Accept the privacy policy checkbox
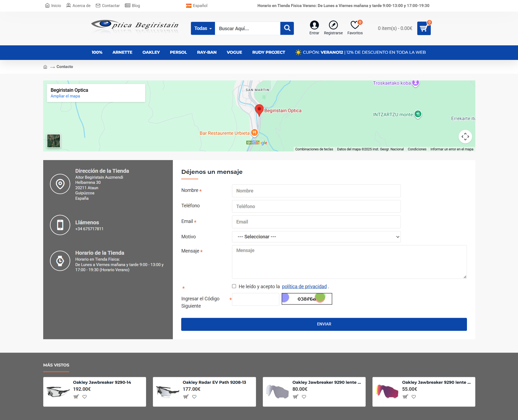 point(234,286)
